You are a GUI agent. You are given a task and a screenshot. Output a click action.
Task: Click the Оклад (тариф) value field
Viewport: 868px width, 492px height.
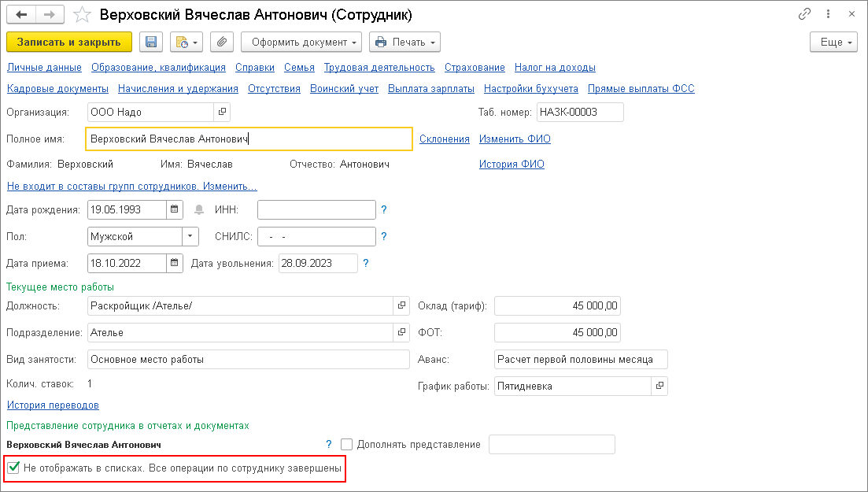point(557,306)
